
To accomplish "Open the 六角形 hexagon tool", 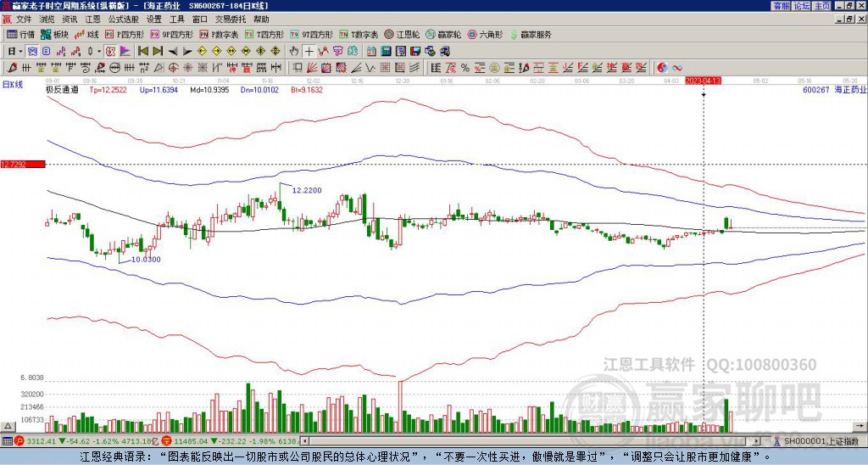I will pos(486,34).
